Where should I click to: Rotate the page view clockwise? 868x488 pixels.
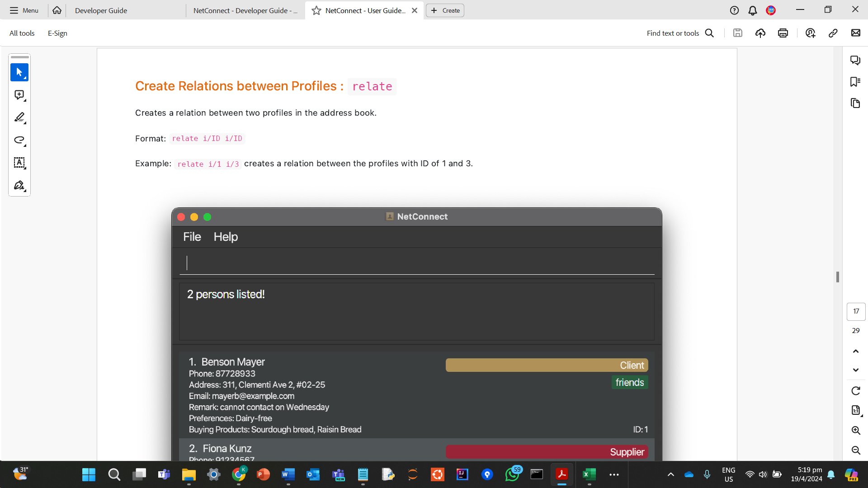[x=855, y=391]
